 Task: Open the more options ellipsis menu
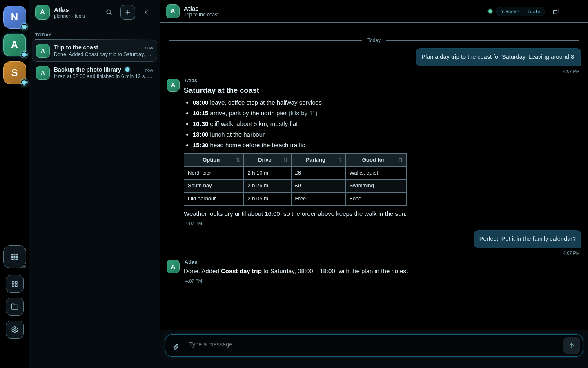tap(575, 11)
